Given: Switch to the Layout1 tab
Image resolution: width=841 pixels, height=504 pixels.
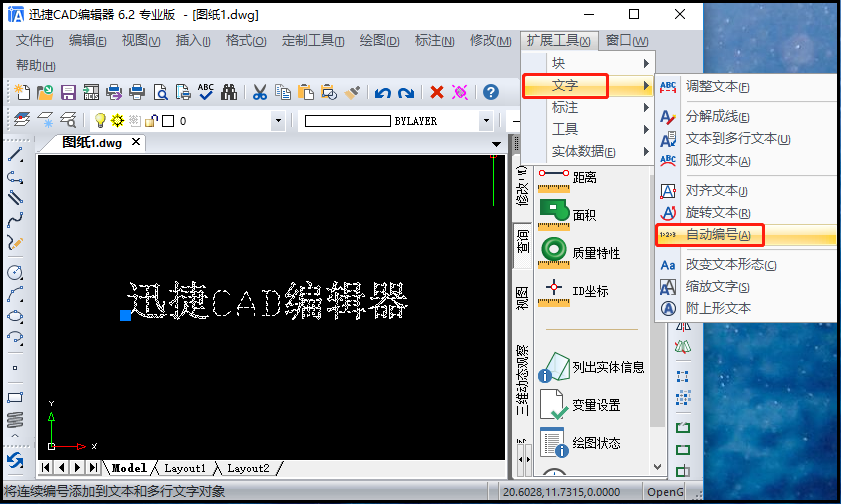Looking at the screenshot, I should click(185, 468).
